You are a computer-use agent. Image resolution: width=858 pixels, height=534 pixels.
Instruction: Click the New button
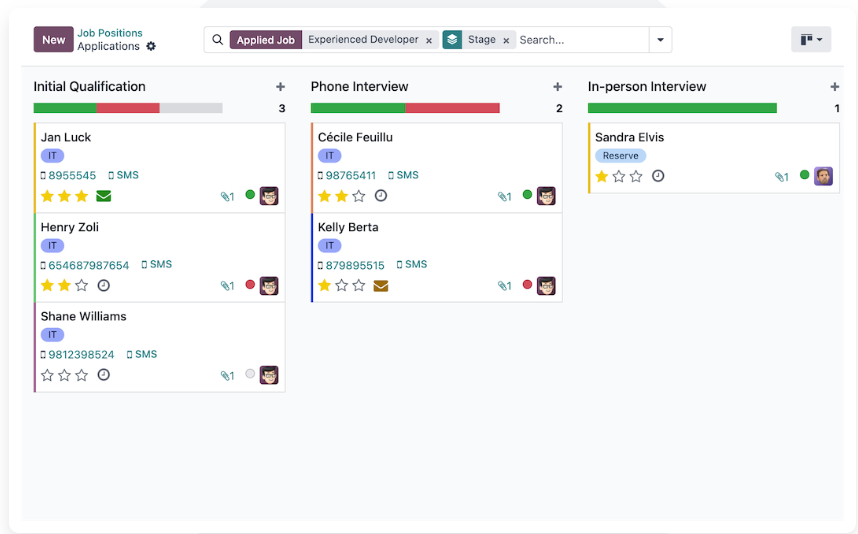53,40
